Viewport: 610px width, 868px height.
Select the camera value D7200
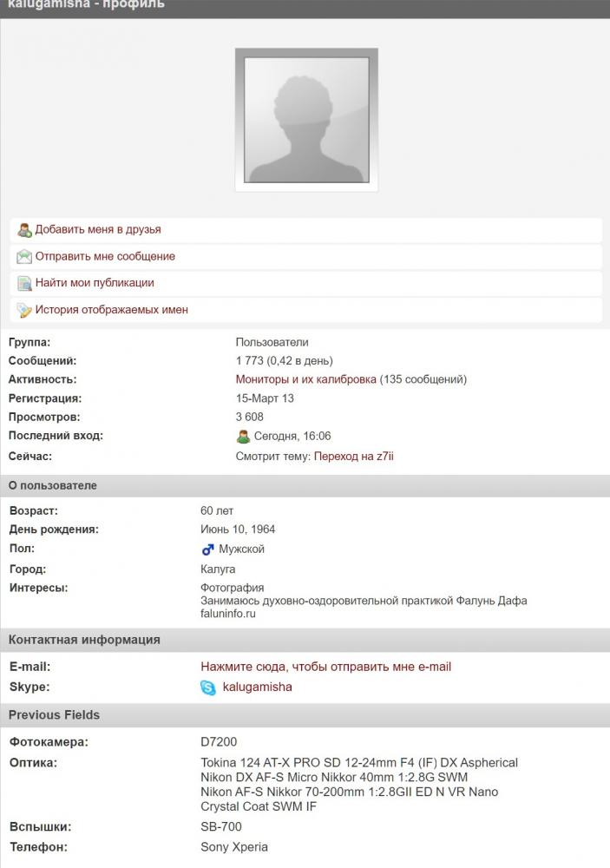tap(219, 742)
